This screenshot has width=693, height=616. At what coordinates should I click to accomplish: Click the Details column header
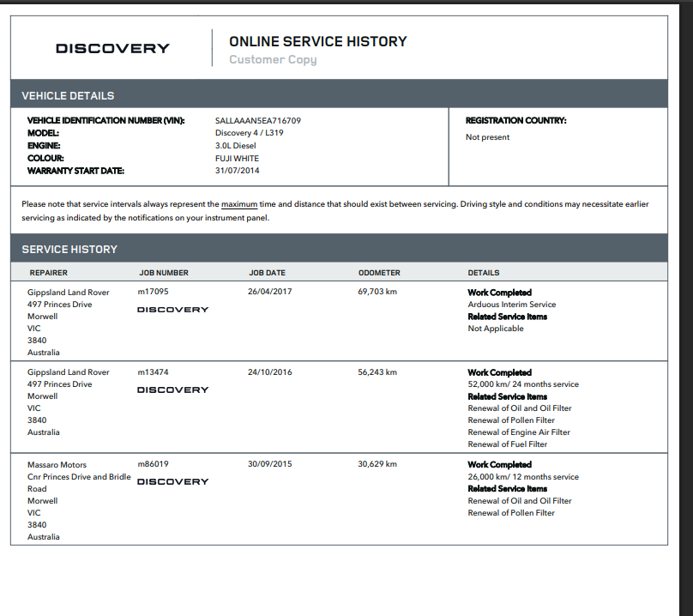pos(483,273)
